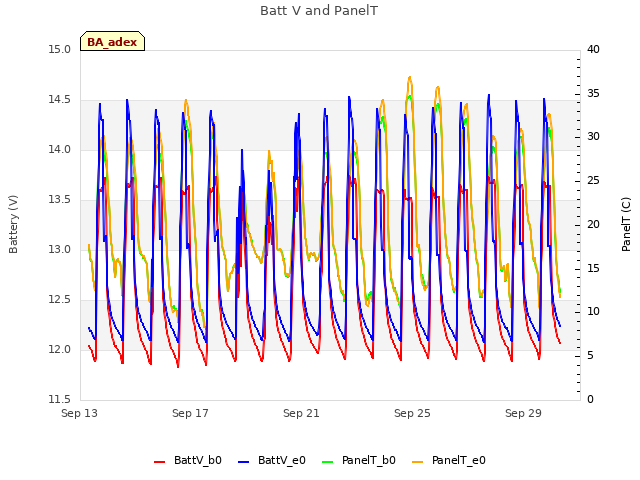Screen dimensions: 640x480
Task: Click the 40 right axis tick label
Action: tap(593, 50)
